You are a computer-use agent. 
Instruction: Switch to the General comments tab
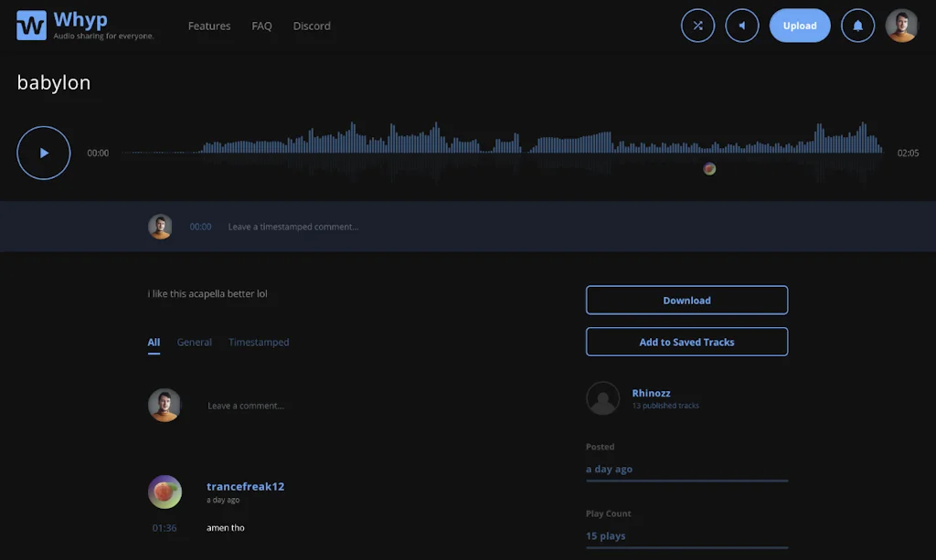pyautogui.click(x=194, y=343)
